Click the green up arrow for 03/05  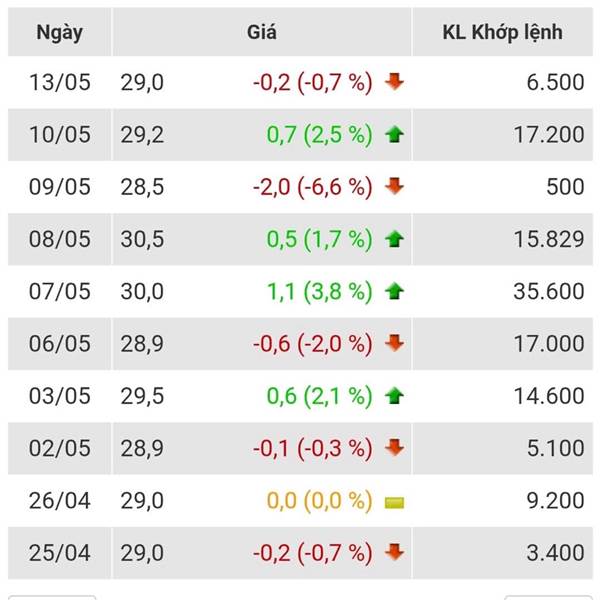[x=394, y=396]
